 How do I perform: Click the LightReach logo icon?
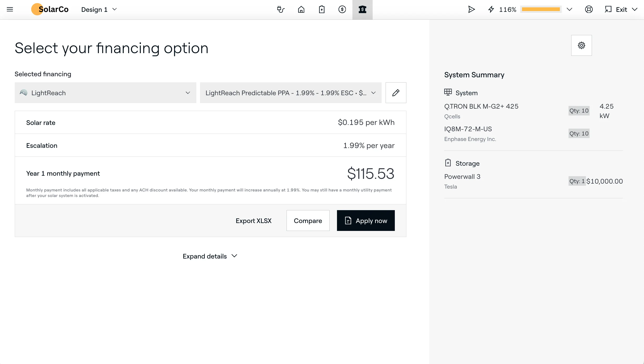click(23, 93)
